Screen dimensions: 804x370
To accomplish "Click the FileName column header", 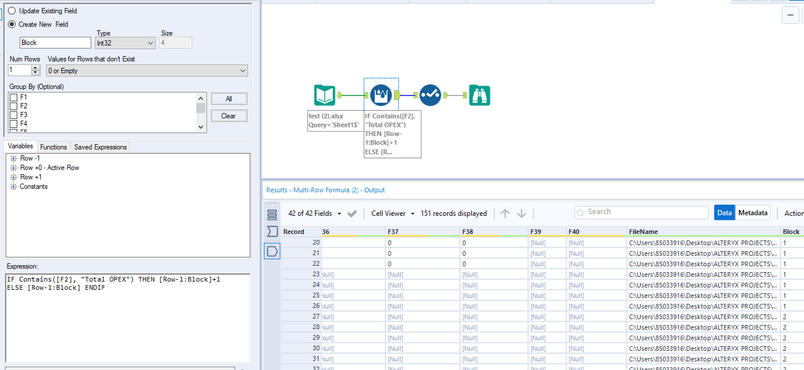I will pyautogui.click(x=703, y=232).
